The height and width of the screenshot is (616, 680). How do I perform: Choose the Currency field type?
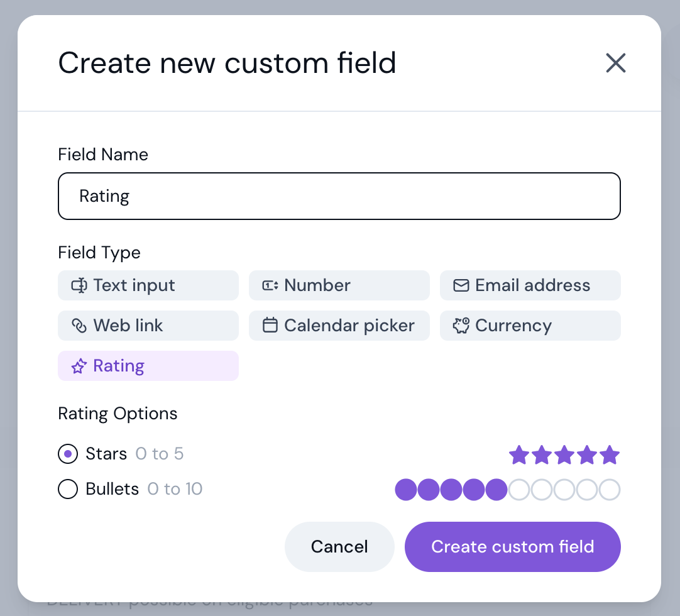[530, 326]
